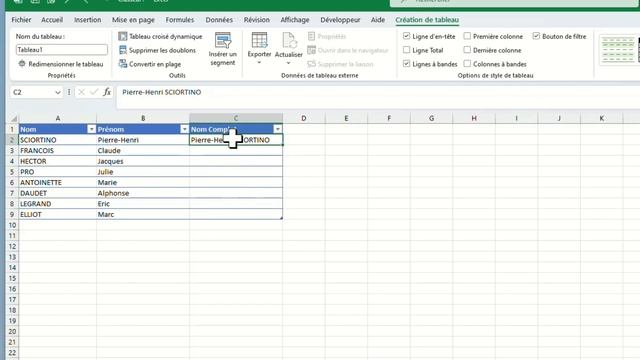
Task: Click cell containing Alphonse
Action: pos(143,193)
